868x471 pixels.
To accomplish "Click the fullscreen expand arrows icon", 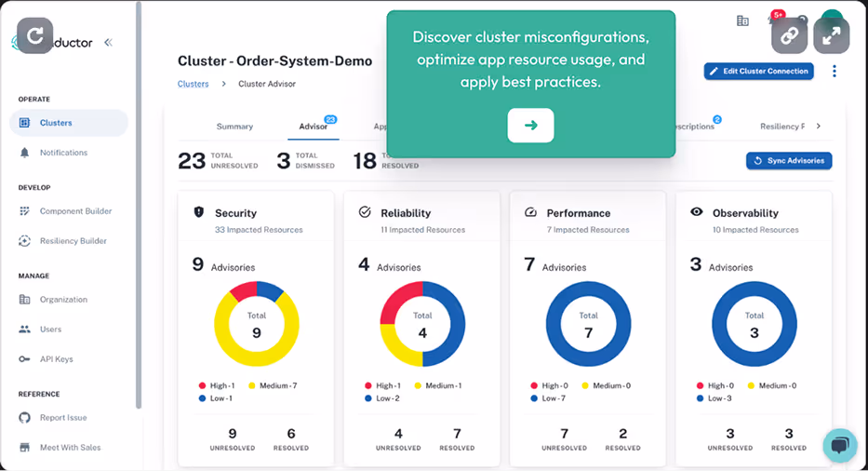I will point(831,36).
